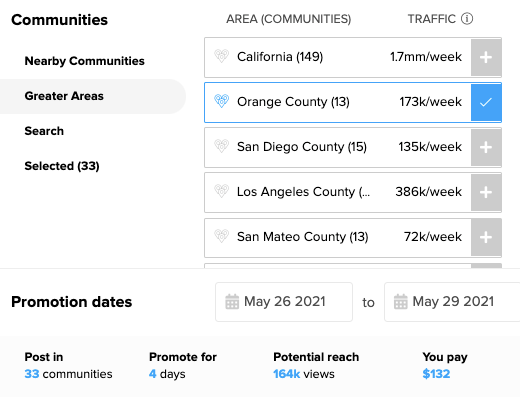This screenshot has height=402, width=520.
Task: Click calendar icon in May 26 field
Action: pos(232,302)
